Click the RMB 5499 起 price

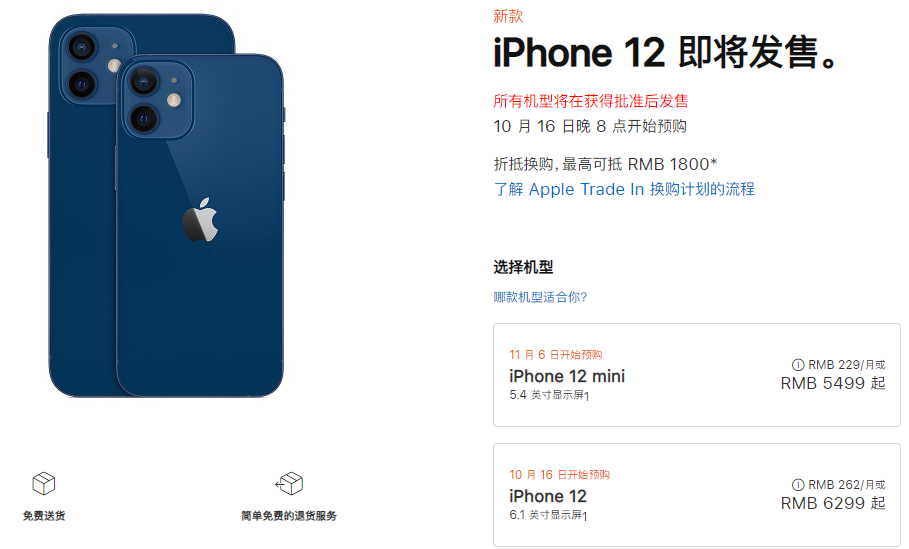pos(832,383)
